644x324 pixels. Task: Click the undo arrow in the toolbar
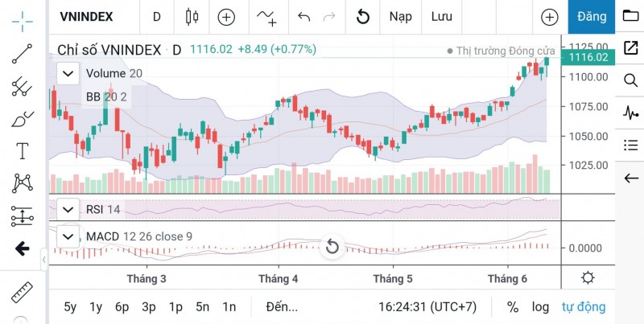coord(303,17)
